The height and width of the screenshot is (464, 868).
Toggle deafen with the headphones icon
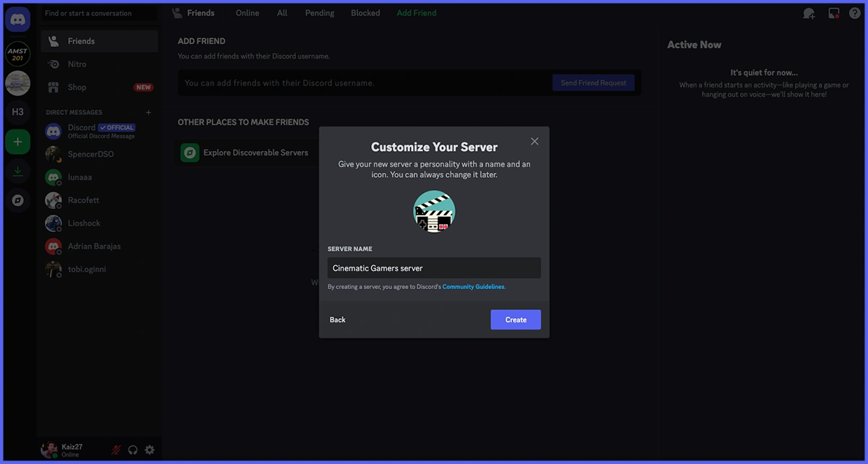(x=133, y=450)
